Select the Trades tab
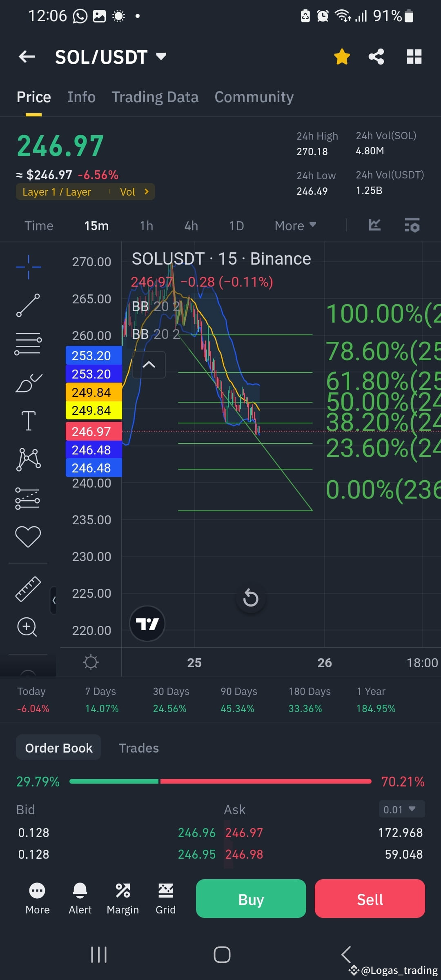Screen dimensions: 441x980 pos(139,748)
